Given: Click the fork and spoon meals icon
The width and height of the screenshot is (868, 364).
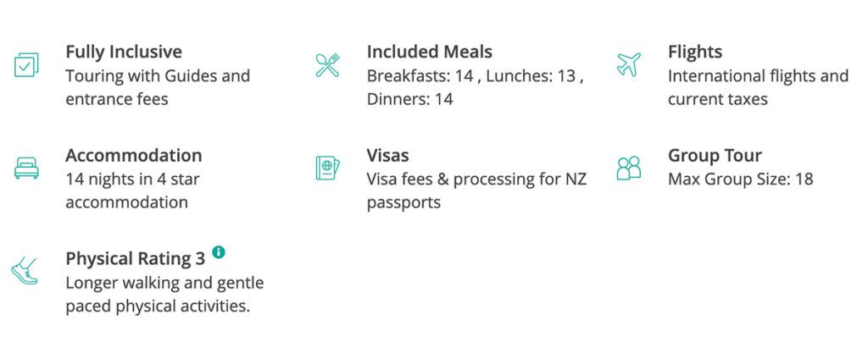Looking at the screenshot, I should 327,64.
